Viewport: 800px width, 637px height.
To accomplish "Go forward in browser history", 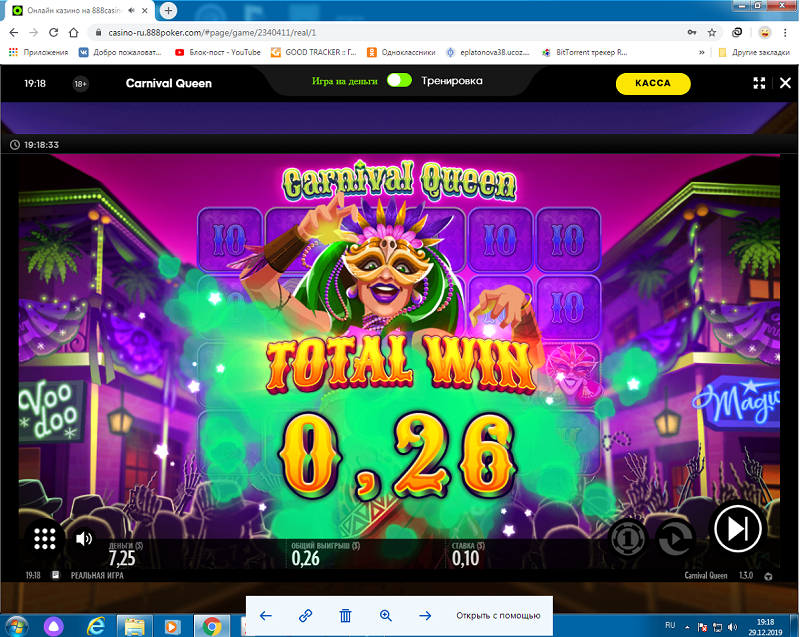I will tap(34, 33).
